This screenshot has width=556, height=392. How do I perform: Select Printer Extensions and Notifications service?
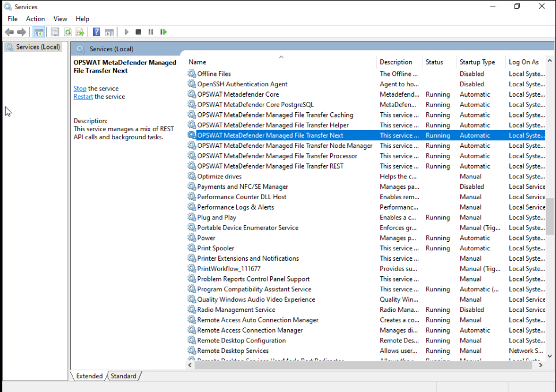[366, 258]
